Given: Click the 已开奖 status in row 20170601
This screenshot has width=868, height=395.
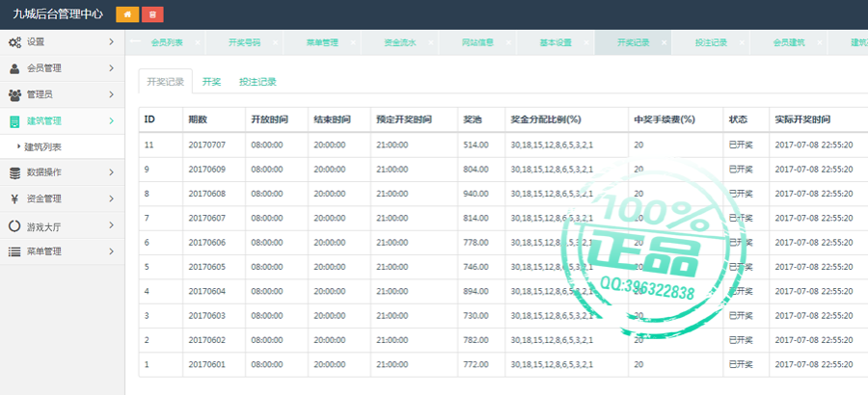Looking at the screenshot, I should click(x=741, y=364).
